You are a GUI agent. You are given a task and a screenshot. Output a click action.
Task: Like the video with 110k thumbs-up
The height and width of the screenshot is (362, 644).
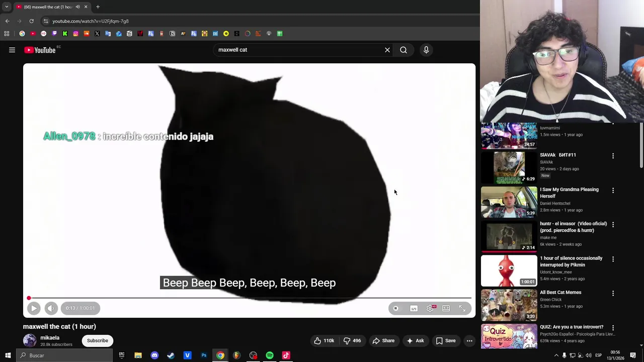tap(324, 341)
